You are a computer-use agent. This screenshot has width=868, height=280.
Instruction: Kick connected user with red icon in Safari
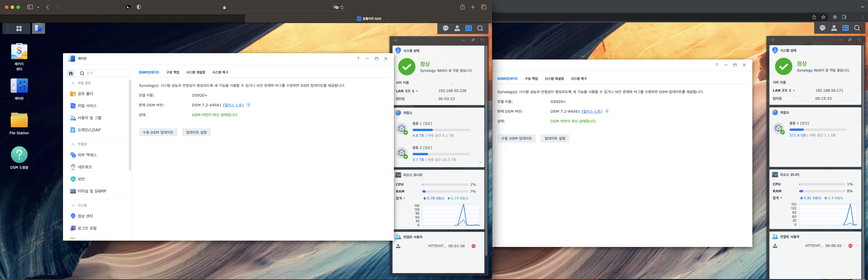tap(474, 246)
